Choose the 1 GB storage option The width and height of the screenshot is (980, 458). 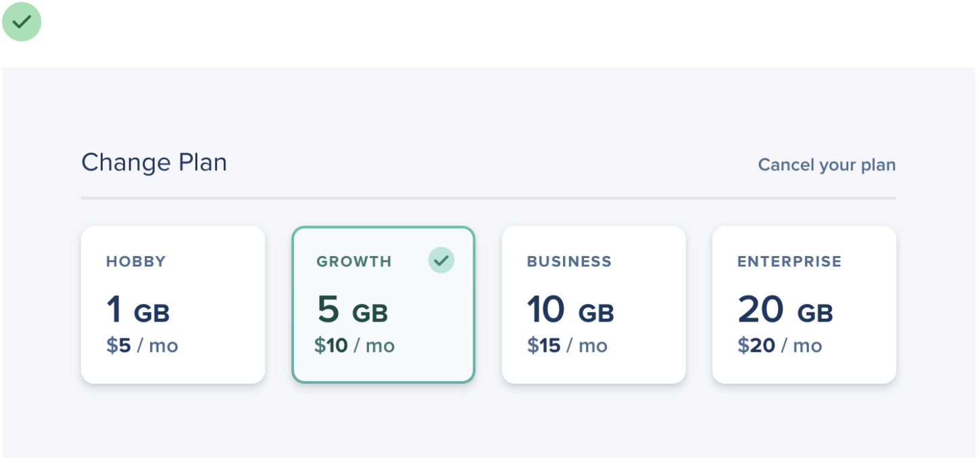138,310
